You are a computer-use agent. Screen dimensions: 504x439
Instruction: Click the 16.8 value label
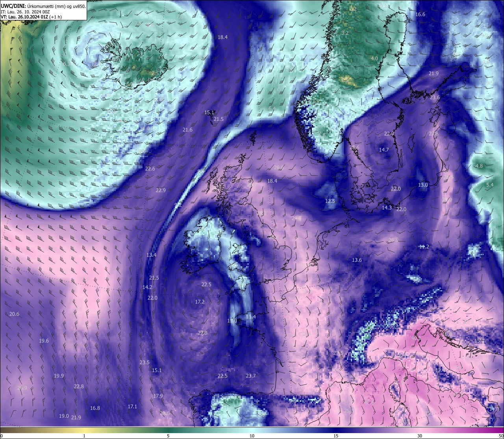(95, 408)
